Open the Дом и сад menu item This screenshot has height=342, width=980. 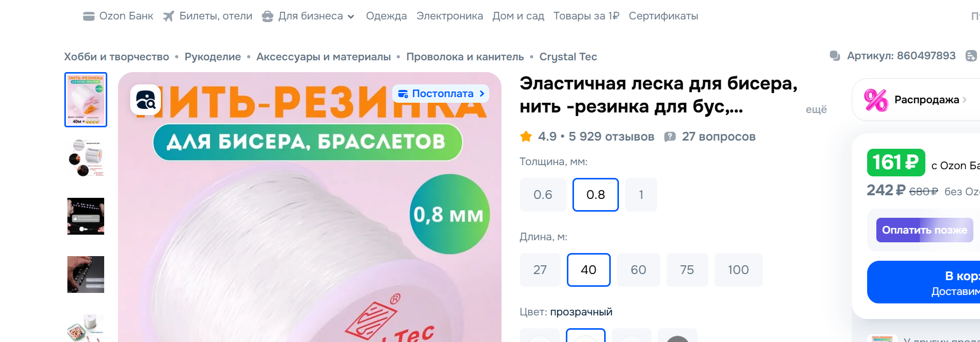click(518, 16)
